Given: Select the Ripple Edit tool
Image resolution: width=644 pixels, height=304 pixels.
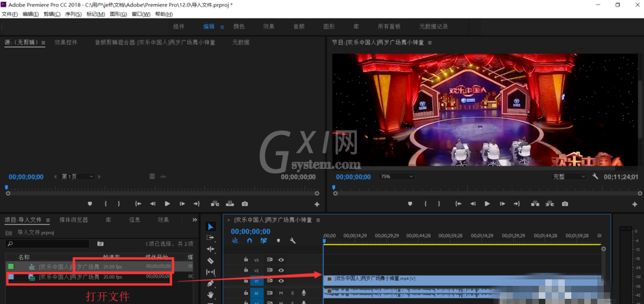Looking at the screenshot, I should coord(210,249).
